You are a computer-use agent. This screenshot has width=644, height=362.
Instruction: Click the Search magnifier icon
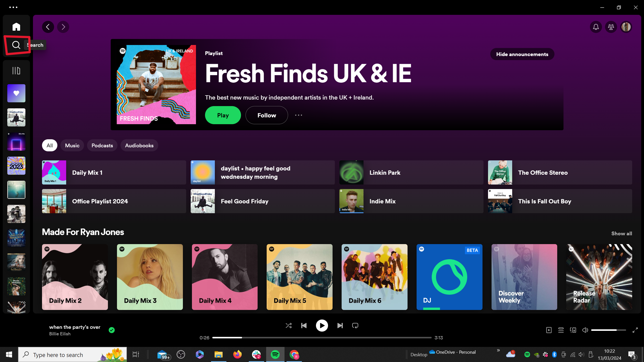(x=16, y=45)
